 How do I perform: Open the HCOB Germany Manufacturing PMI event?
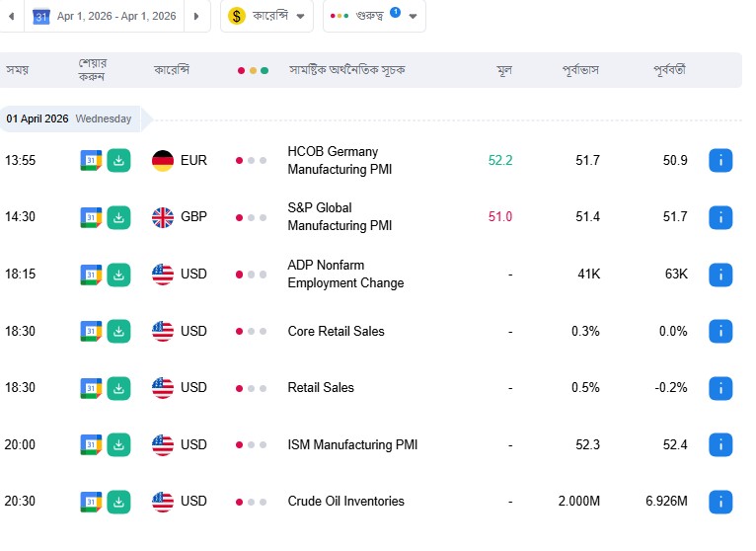(x=333, y=161)
